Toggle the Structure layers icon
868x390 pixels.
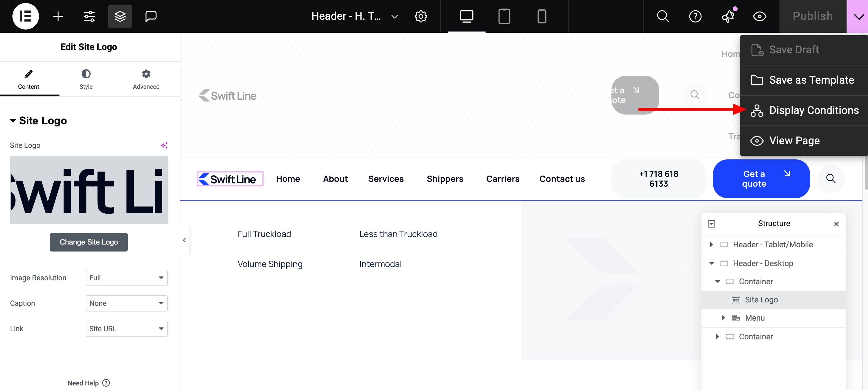point(120,16)
